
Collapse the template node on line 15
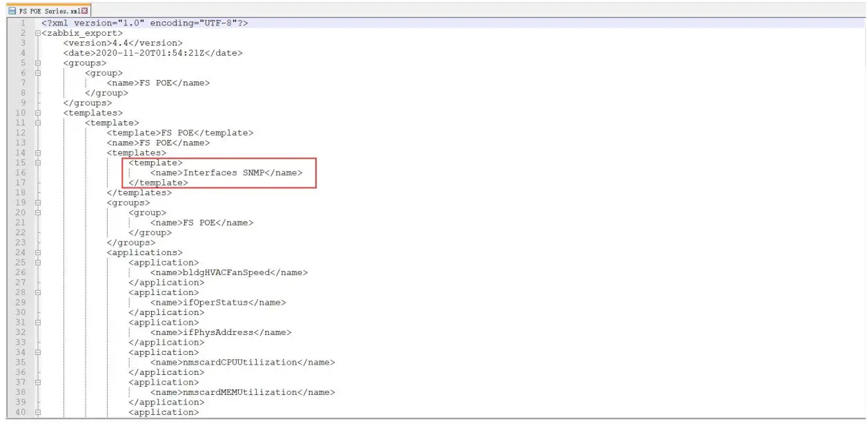pos(38,163)
